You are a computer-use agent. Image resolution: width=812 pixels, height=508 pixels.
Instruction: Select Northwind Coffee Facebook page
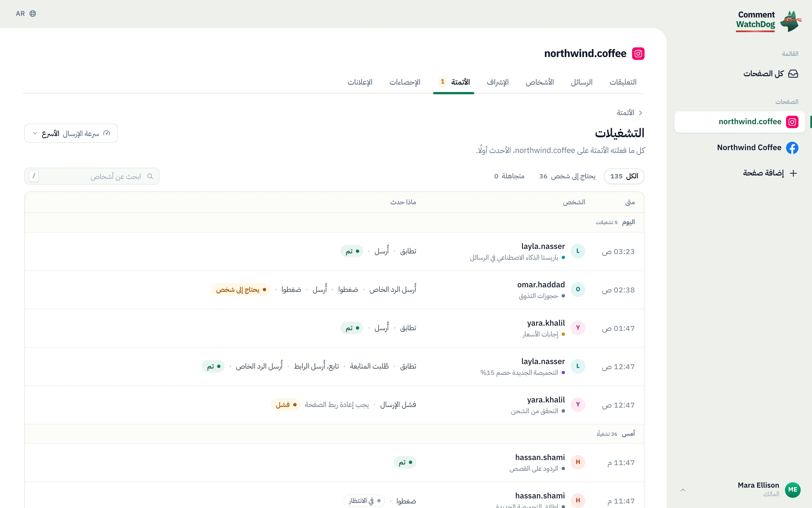[740, 148]
